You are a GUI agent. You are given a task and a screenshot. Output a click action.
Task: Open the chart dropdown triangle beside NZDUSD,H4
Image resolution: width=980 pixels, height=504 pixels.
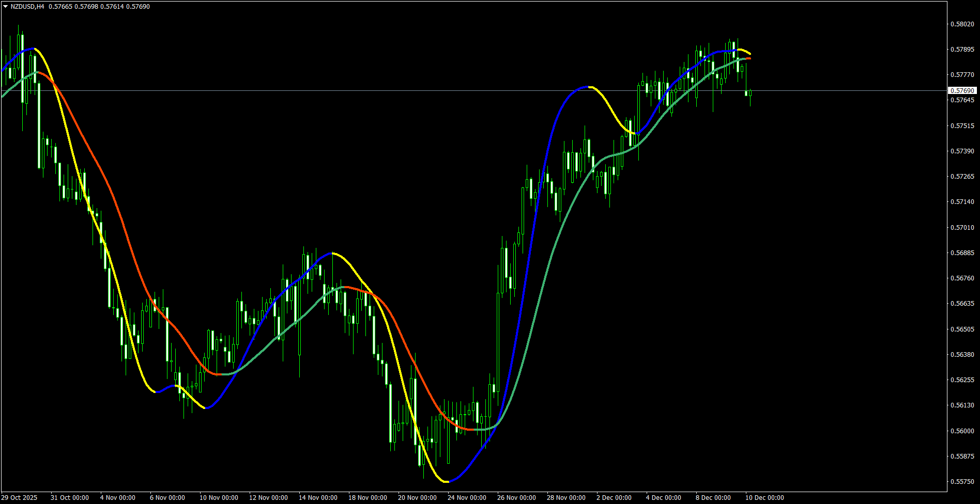tap(5, 7)
